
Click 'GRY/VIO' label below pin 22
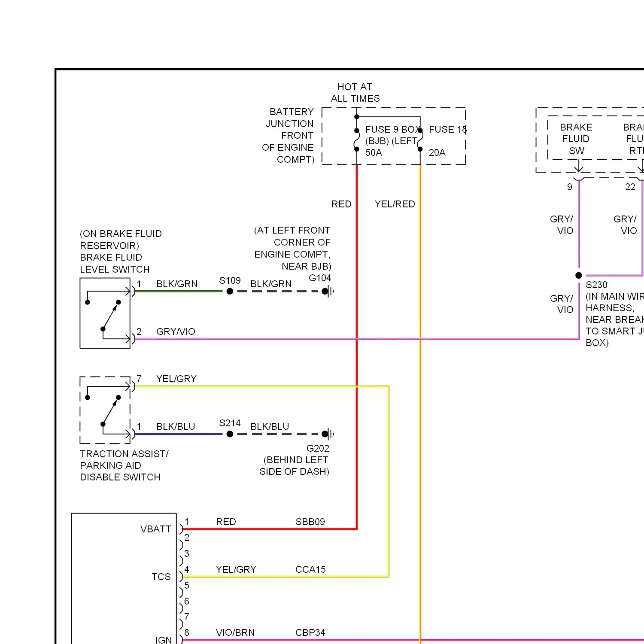(625, 225)
